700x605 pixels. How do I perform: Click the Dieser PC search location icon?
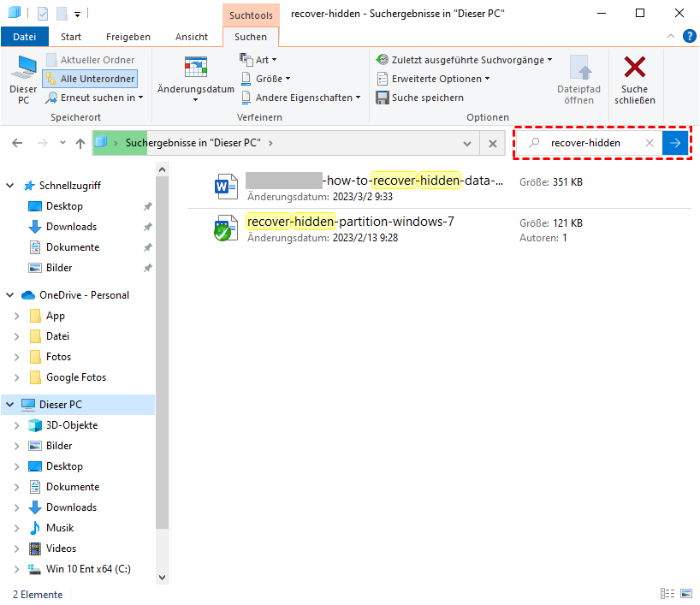click(23, 80)
